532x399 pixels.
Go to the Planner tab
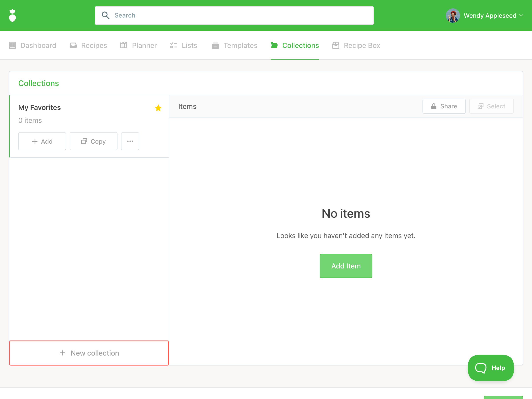(x=139, y=45)
